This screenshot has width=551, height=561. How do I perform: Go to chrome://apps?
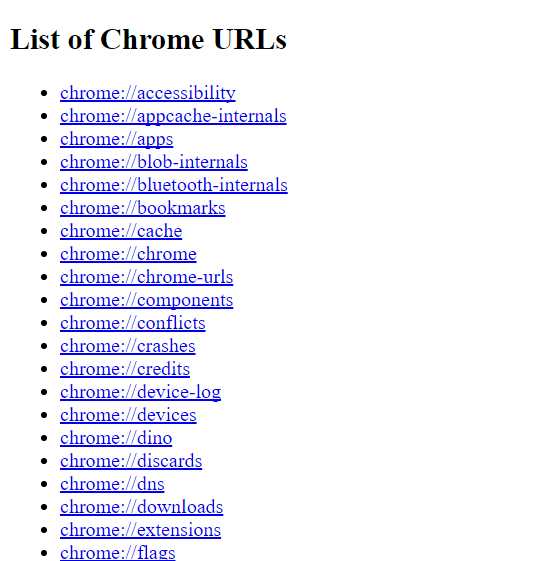(x=117, y=139)
